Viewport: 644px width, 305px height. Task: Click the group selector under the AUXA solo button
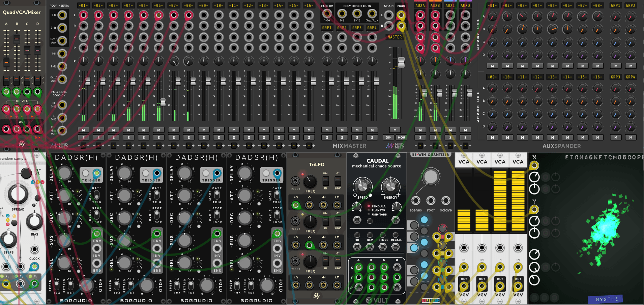pyautogui.click(x=420, y=146)
